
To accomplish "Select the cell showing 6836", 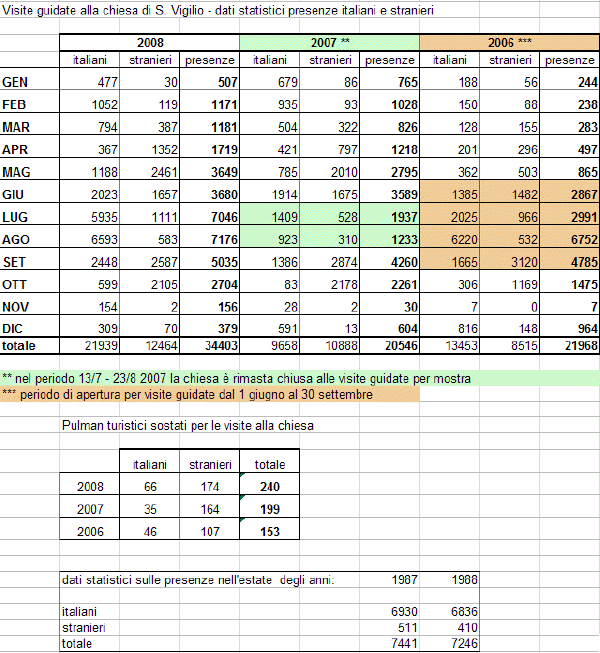I will point(449,611).
